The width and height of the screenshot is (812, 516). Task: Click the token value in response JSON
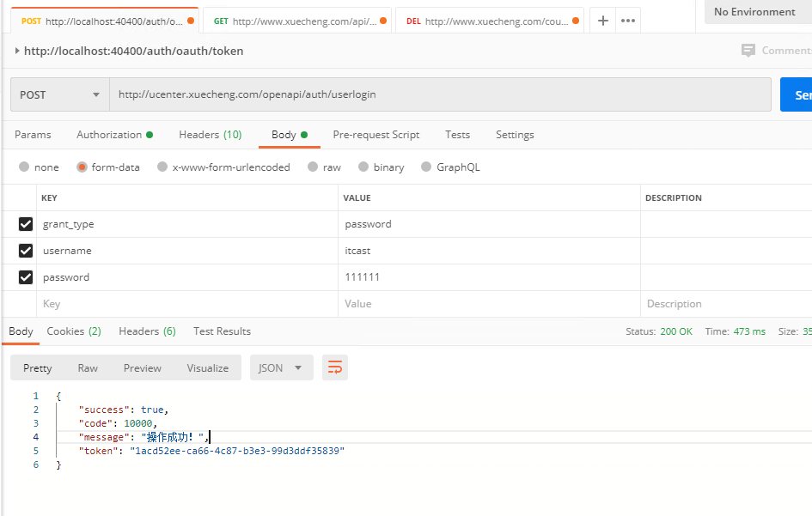237,451
